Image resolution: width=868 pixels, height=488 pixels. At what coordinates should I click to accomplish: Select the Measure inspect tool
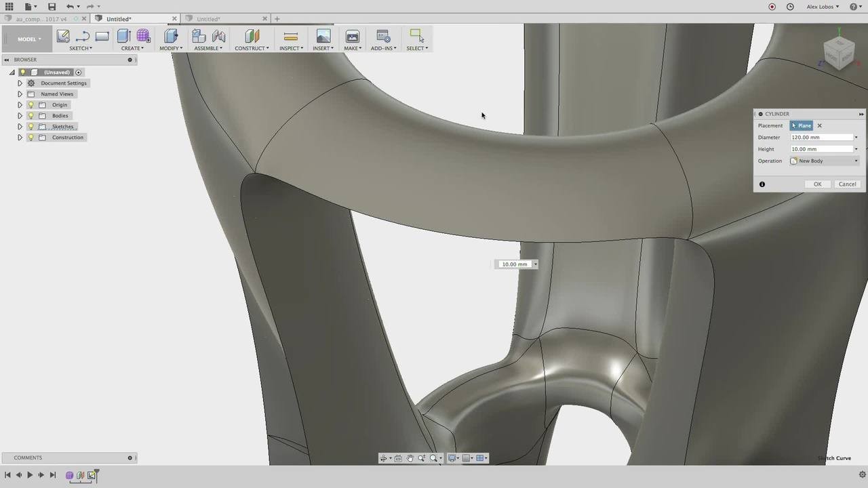pyautogui.click(x=291, y=36)
